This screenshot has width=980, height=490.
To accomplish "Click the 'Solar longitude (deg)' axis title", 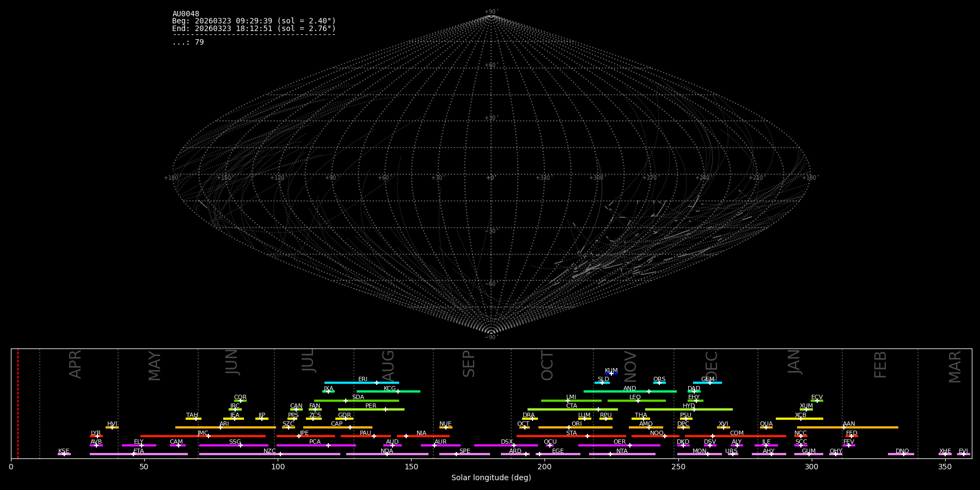I will coord(491,478).
